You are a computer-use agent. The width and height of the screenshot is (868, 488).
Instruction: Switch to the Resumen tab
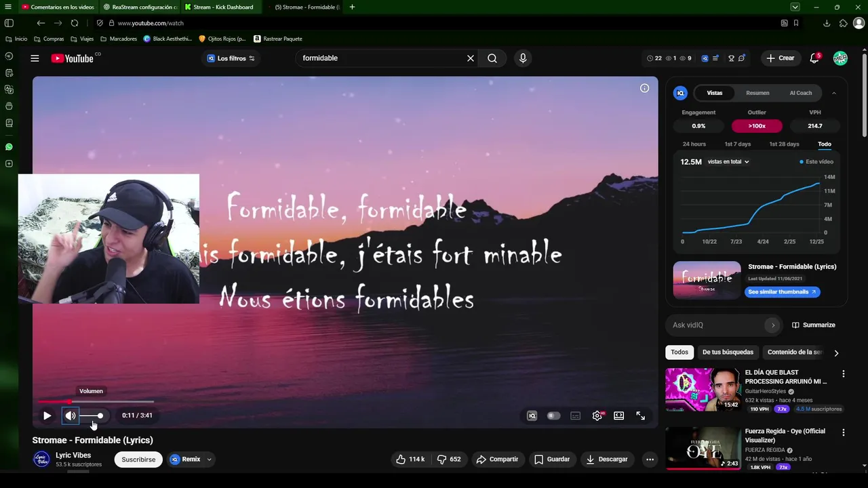(x=757, y=93)
